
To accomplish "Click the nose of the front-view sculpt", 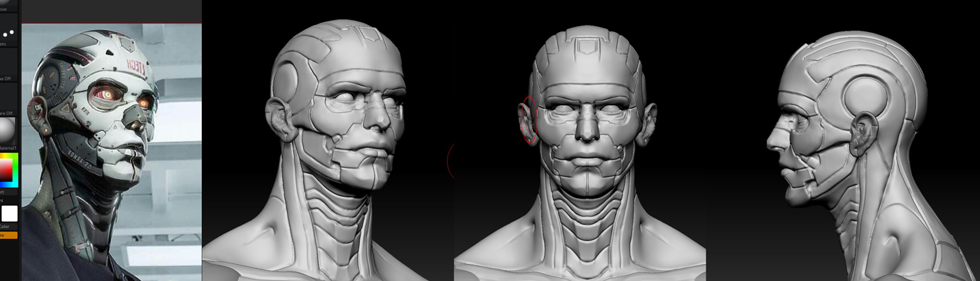I will [x=587, y=129].
